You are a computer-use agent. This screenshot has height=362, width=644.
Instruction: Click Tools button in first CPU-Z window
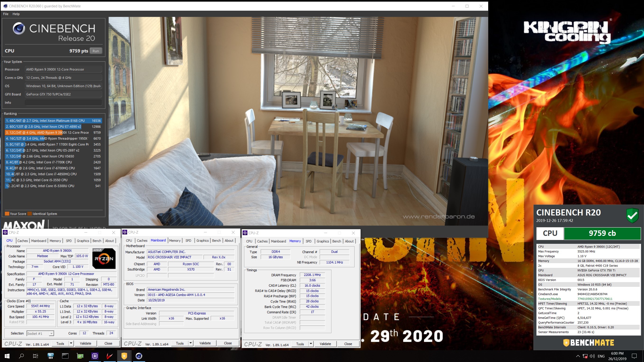point(60,343)
